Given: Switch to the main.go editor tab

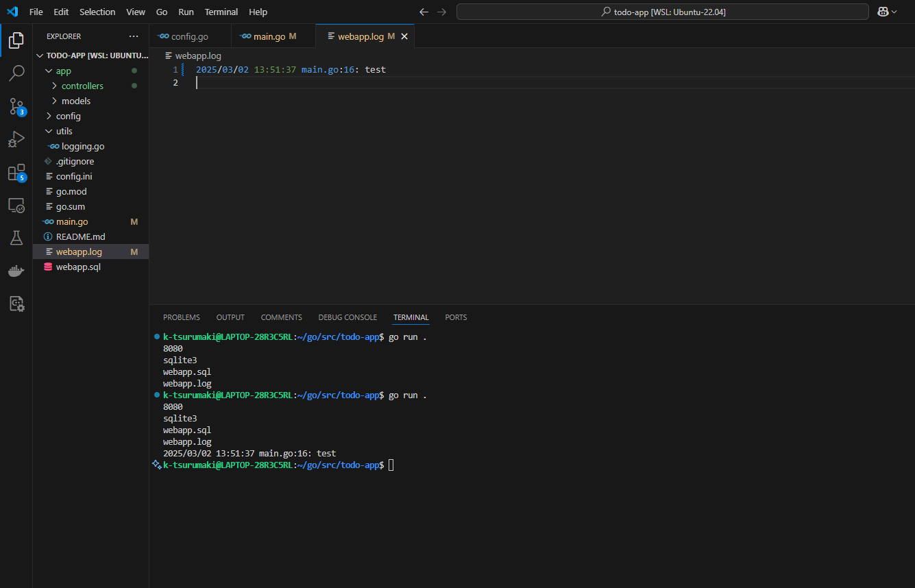Looking at the screenshot, I should click(x=273, y=36).
